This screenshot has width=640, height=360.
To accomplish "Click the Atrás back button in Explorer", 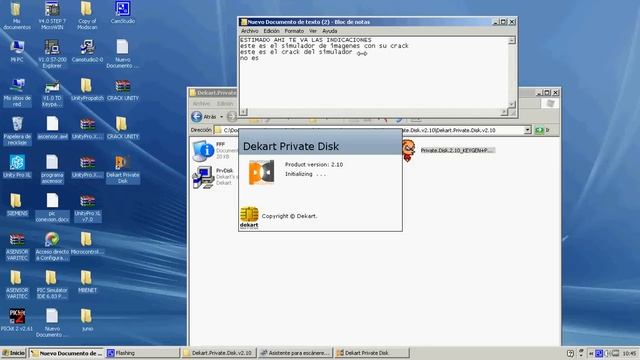I will (204, 117).
